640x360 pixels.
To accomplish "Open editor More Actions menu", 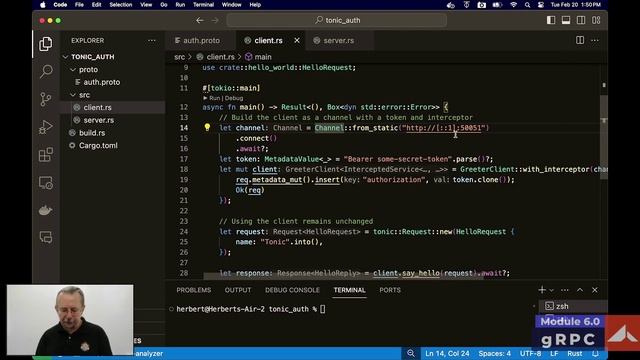I will tap(595, 40).
